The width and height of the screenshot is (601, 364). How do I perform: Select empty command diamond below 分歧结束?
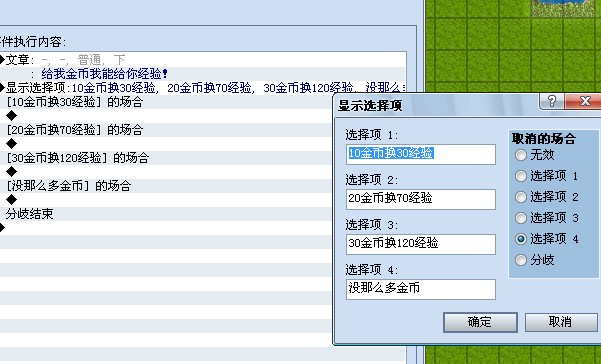click(x=166, y=228)
